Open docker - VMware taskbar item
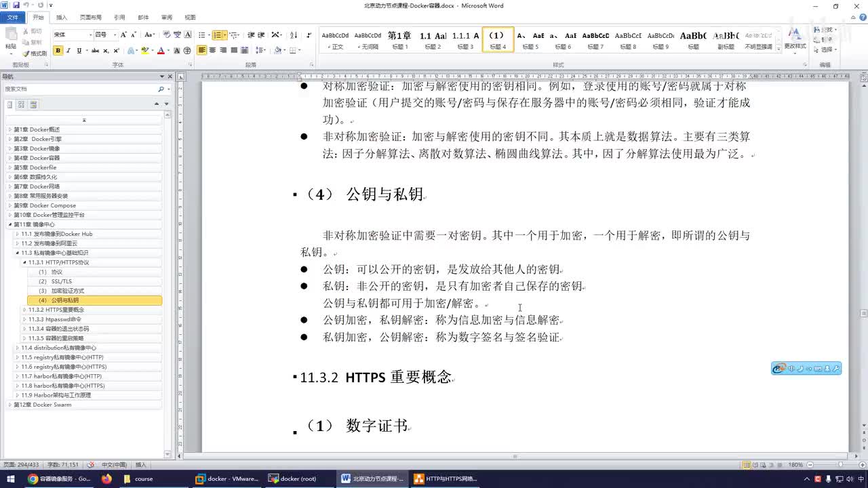The width and height of the screenshot is (868, 488). coord(227,479)
